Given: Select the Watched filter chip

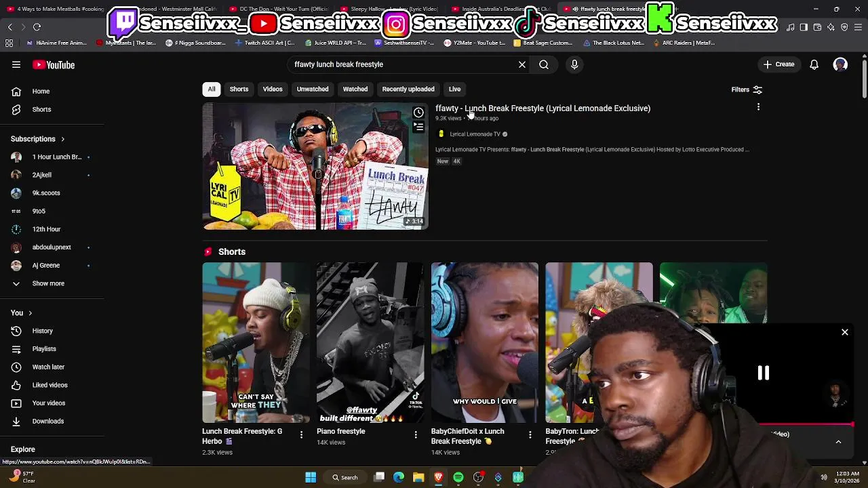Looking at the screenshot, I should pyautogui.click(x=355, y=89).
